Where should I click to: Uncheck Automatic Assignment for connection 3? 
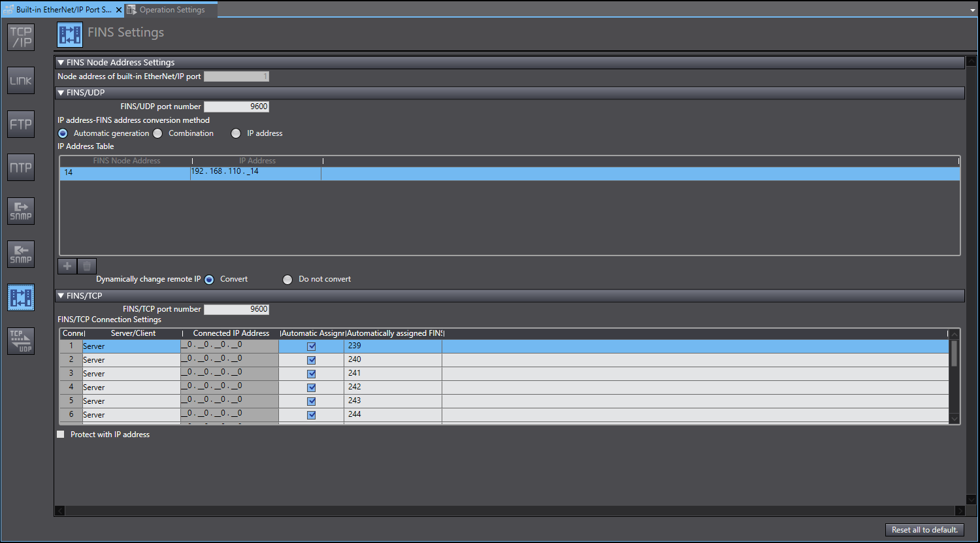(x=311, y=373)
